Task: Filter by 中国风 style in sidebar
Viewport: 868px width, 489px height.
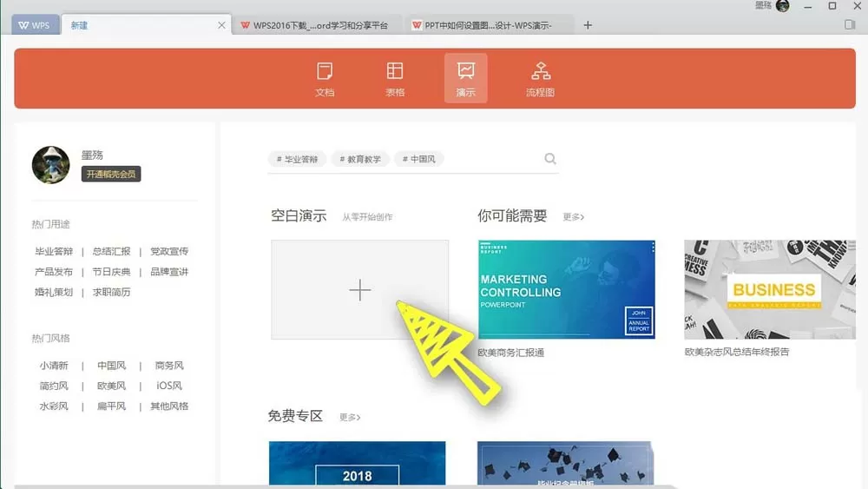Action: (111, 366)
